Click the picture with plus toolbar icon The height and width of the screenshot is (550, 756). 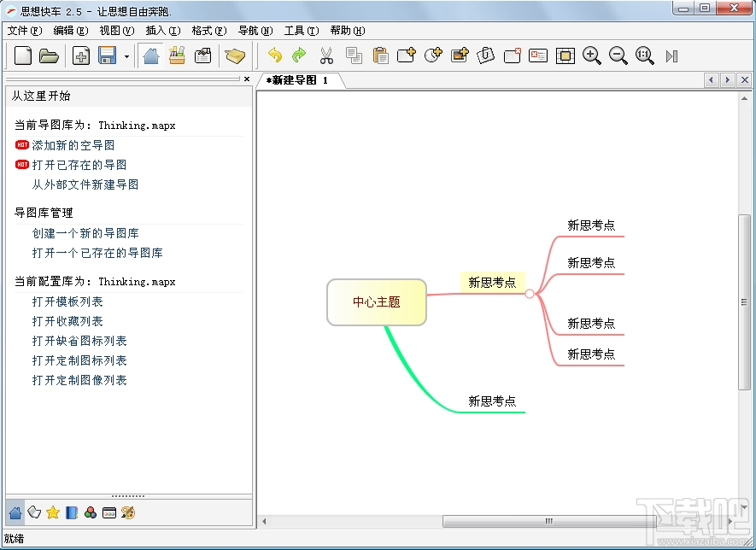pyautogui.click(x=460, y=56)
